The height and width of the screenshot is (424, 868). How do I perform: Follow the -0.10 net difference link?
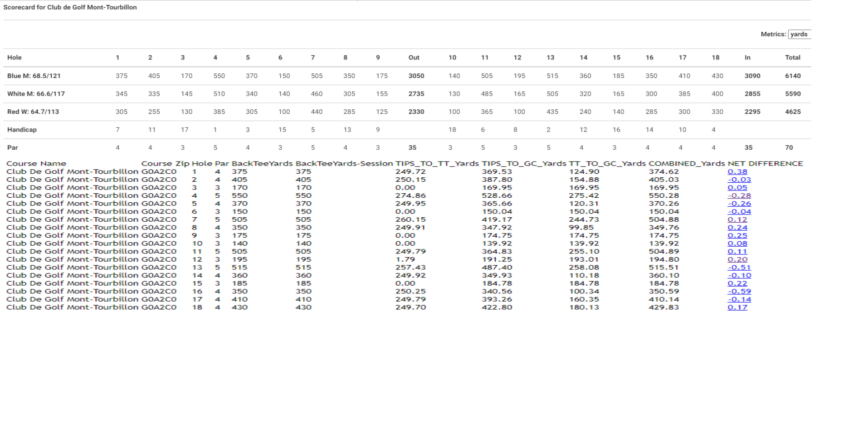739,275
